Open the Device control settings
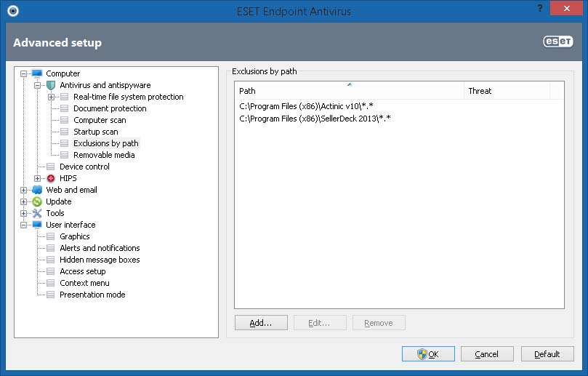Viewport: 588px width, 376px height. [84, 167]
